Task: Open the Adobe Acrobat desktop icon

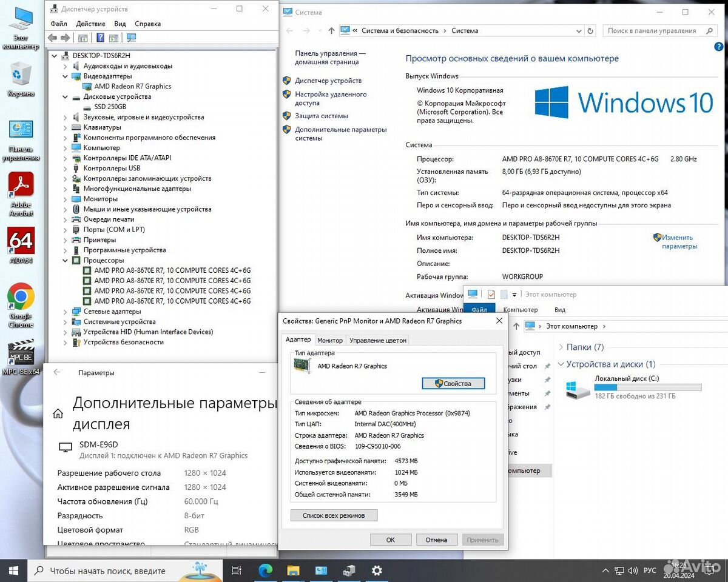Action: tap(21, 194)
